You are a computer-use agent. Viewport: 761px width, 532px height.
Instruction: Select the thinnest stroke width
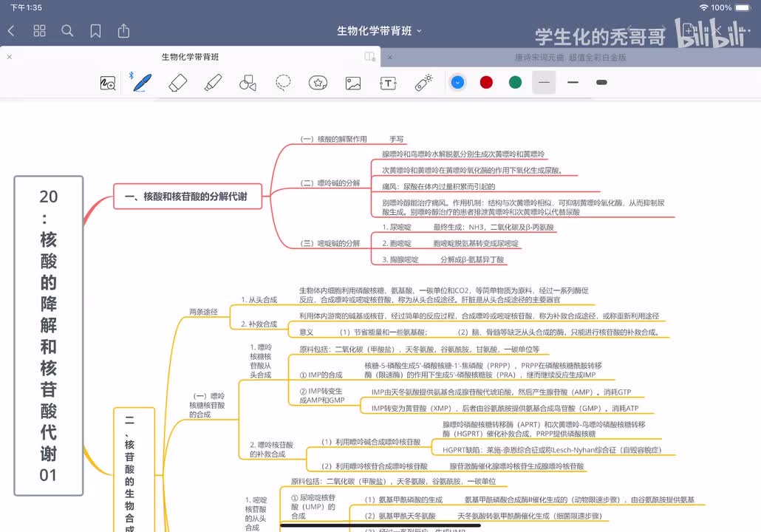pos(544,83)
